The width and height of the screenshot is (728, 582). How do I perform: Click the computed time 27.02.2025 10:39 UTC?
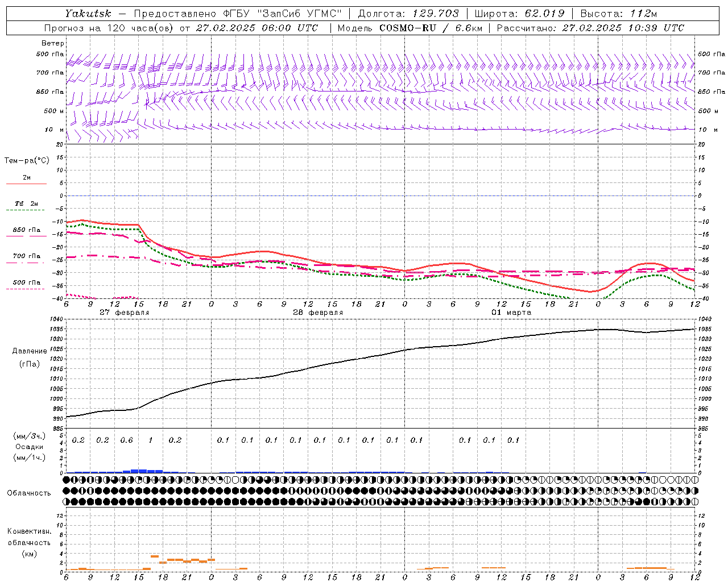click(623, 28)
